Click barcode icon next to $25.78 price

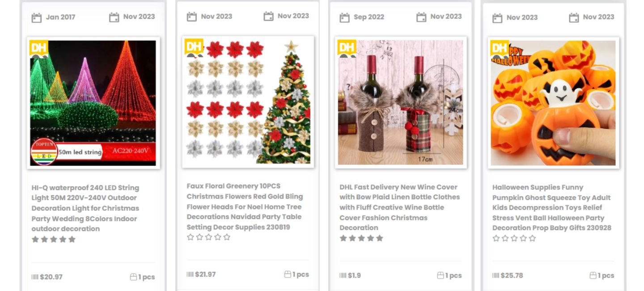(496, 275)
